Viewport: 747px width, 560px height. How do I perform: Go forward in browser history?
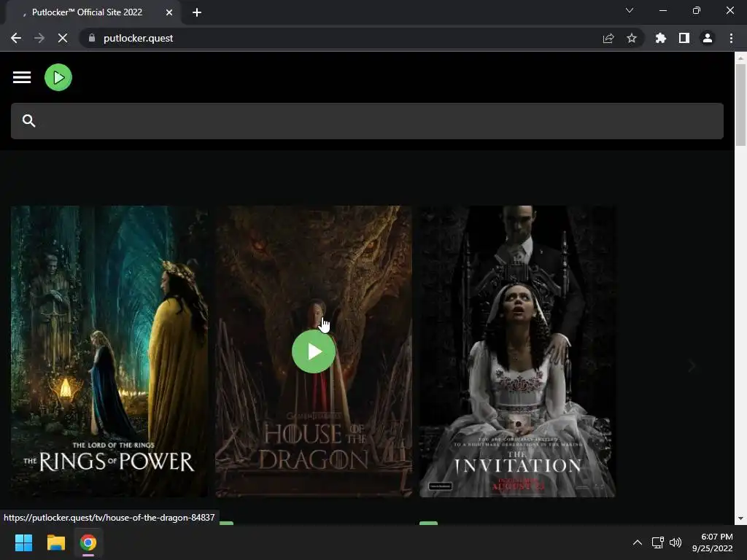(x=39, y=38)
